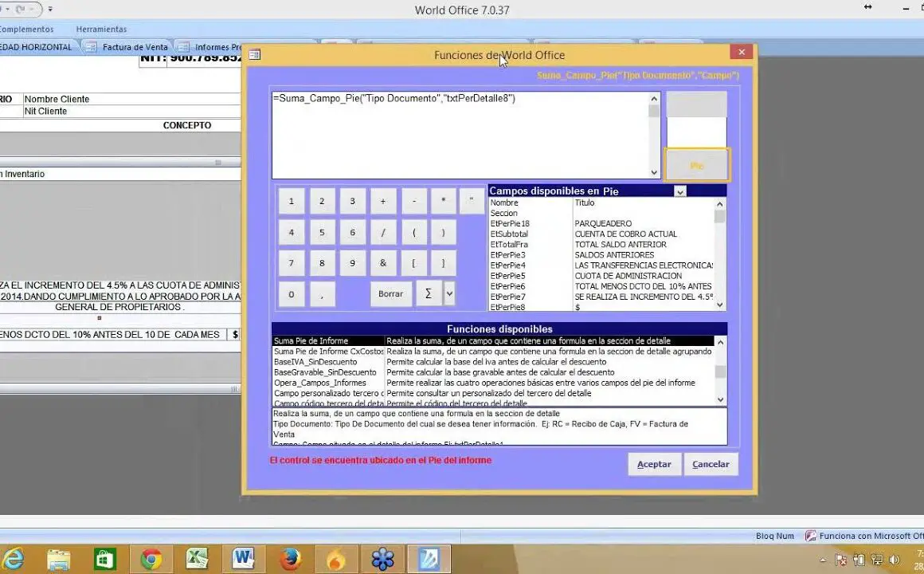Open the Action Center flag icon

(x=841, y=560)
